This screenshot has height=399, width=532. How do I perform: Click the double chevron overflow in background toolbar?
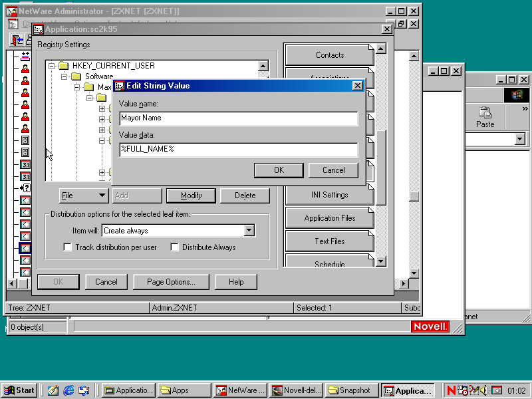tap(525, 108)
